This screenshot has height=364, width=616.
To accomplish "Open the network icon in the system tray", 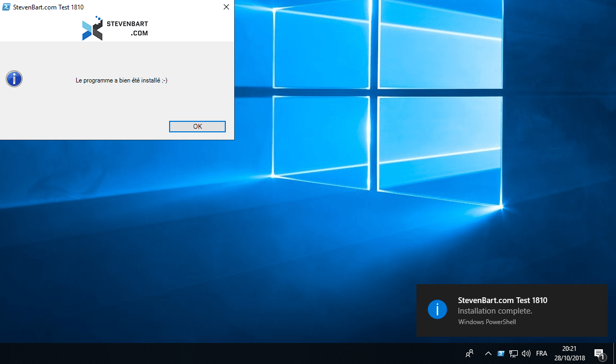I will (x=514, y=353).
